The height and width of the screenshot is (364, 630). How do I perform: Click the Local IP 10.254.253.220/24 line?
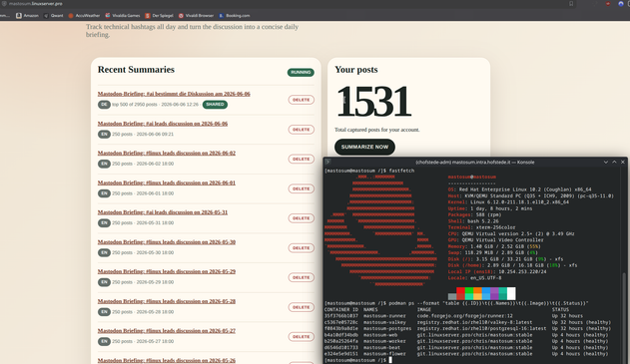(x=497, y=271)
